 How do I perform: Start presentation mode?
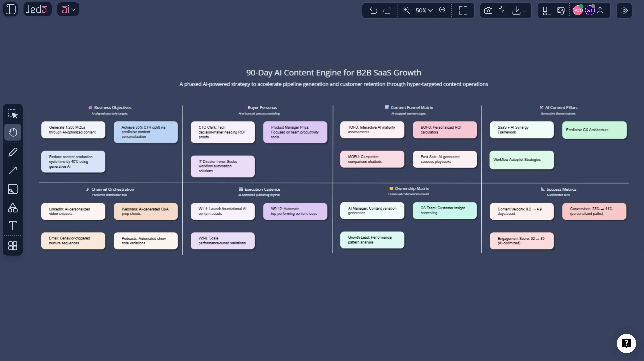point(561,11)
